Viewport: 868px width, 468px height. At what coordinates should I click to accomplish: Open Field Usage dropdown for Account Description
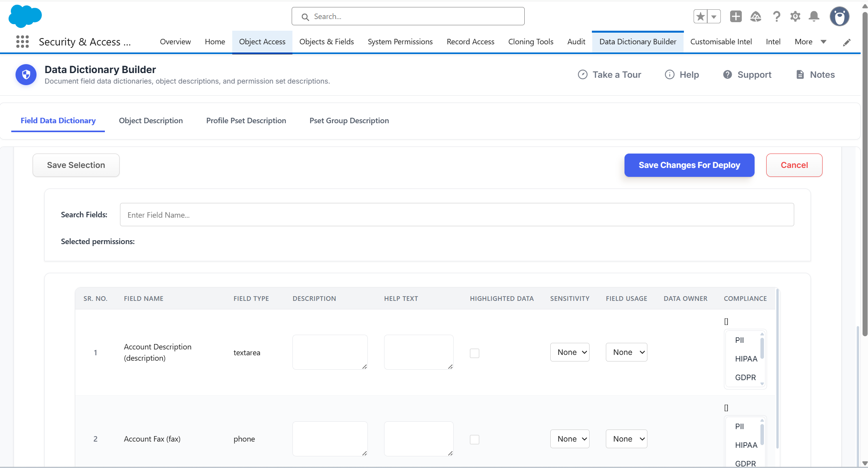pos(626,352)
